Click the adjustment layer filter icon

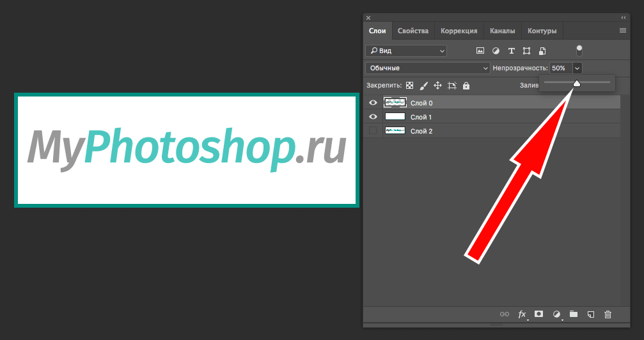tap(496, 50)
